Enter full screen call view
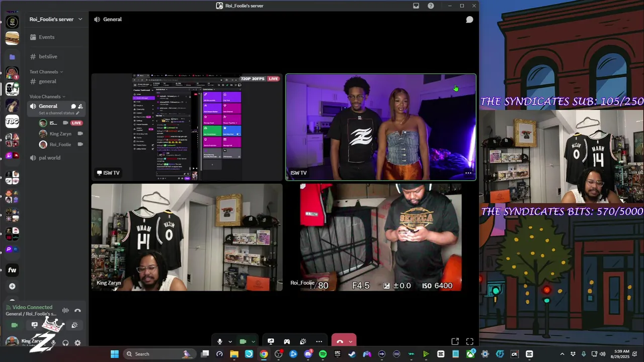The width and height of the screenshot is (644, 362). tap(469, 342)
